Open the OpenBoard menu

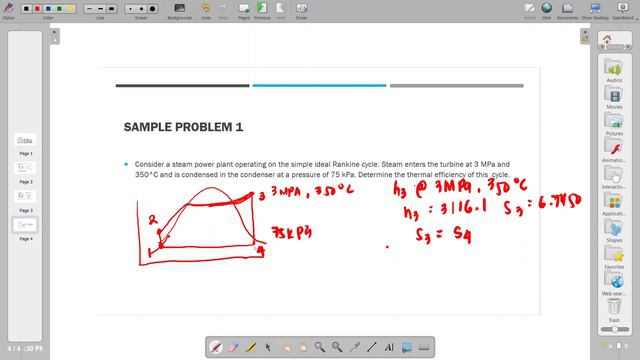pyautogui.click(x=623, y=11)
